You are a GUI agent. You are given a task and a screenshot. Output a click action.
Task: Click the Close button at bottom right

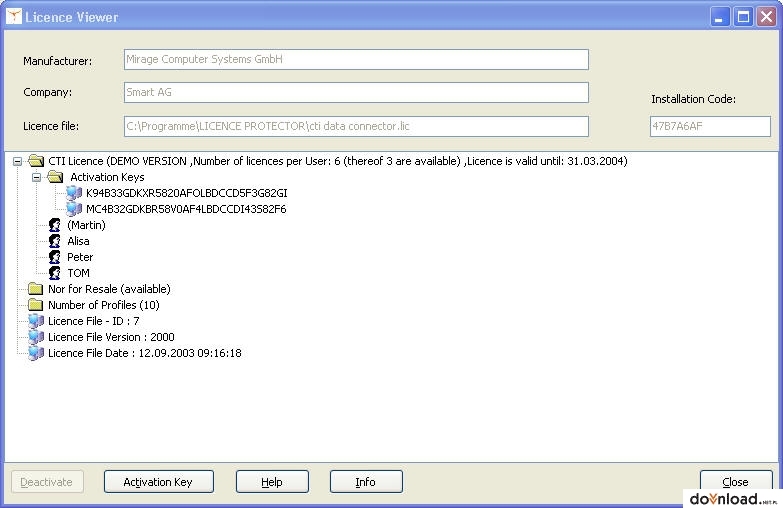[x=736, y=482]
